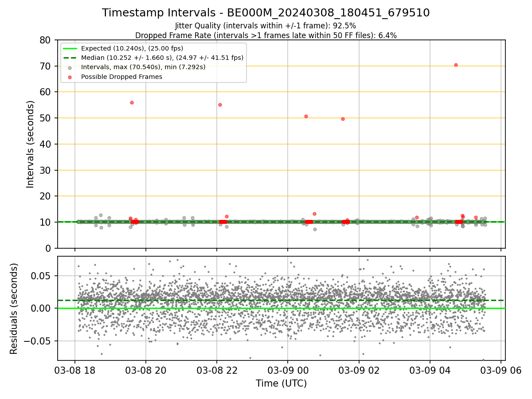This screenshot has height=399, width=532.
Task: Select the red dropped-frame point near 49.5 seconds
Action: [343, 119]
